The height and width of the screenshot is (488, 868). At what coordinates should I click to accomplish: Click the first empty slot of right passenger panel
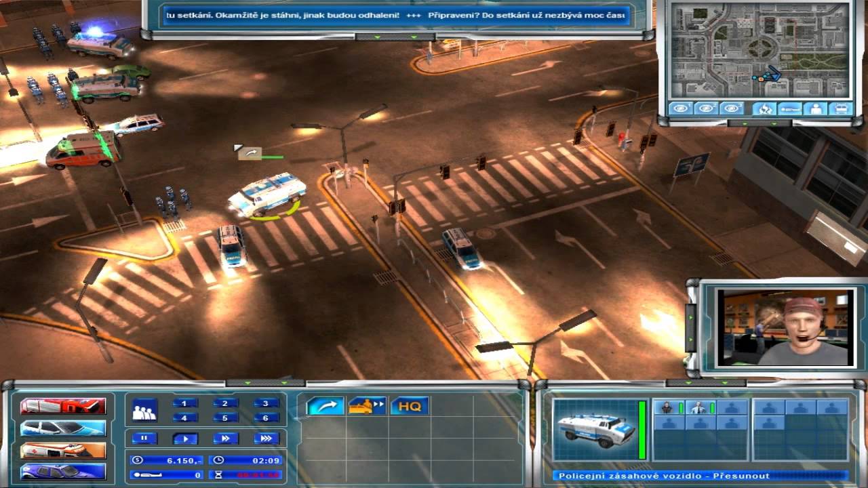point(769,407)
